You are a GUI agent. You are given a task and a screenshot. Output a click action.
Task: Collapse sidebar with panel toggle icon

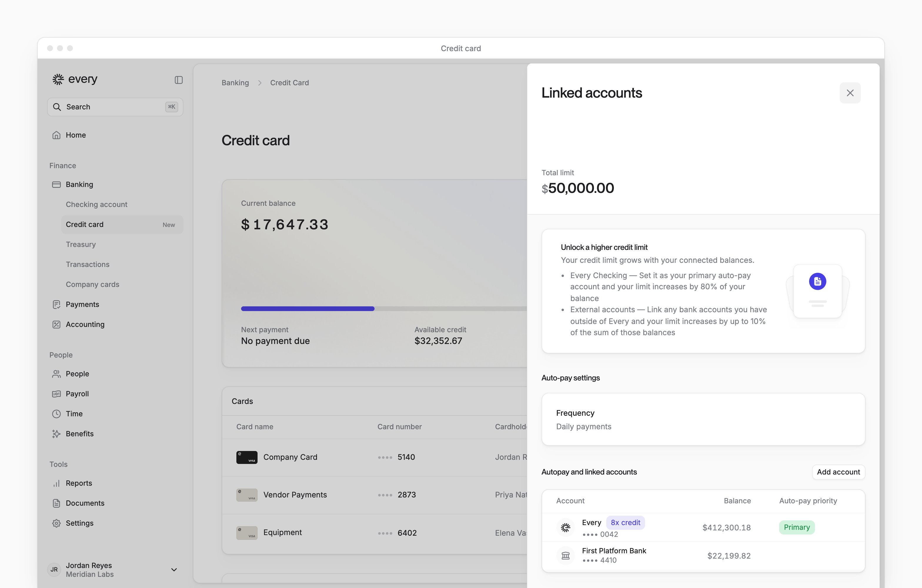pyautogui.click(x=178, y=80)
